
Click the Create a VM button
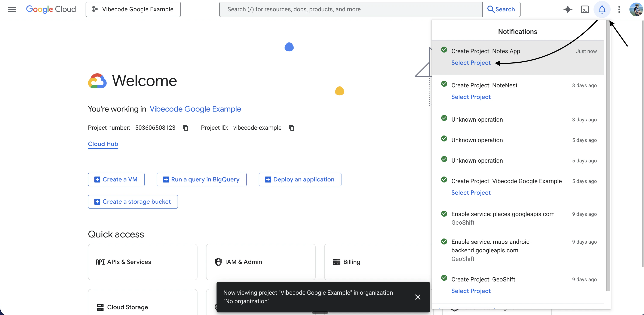tap(116, 179)
